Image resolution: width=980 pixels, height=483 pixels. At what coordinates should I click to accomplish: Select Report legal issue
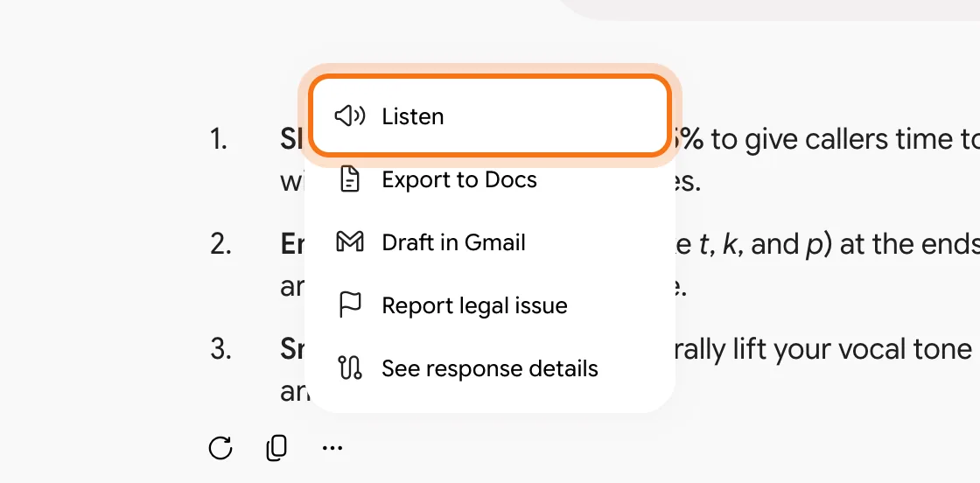[491, 305]
